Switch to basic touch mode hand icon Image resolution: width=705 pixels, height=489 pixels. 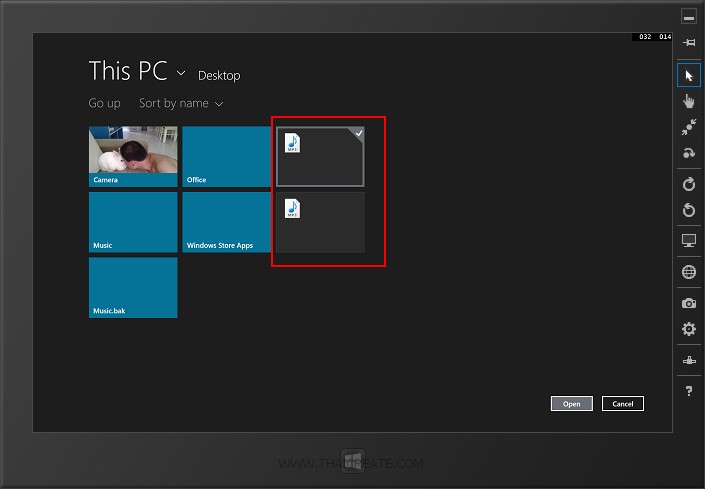pos(688,101)
